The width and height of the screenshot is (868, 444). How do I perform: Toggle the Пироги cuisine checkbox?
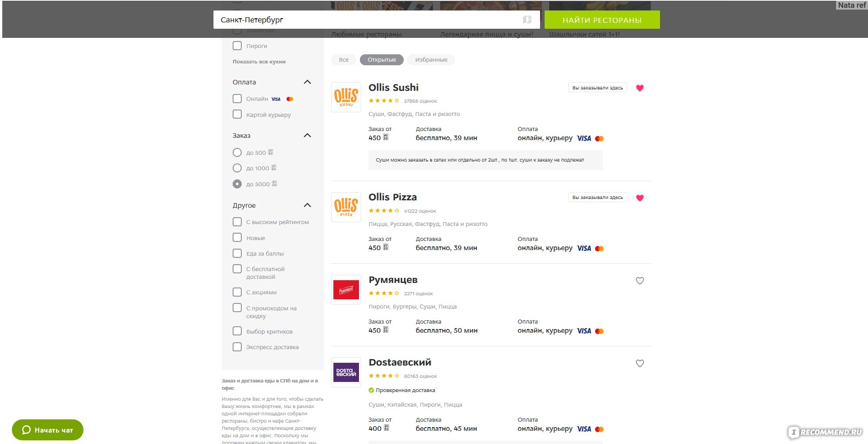pos(237,46)
